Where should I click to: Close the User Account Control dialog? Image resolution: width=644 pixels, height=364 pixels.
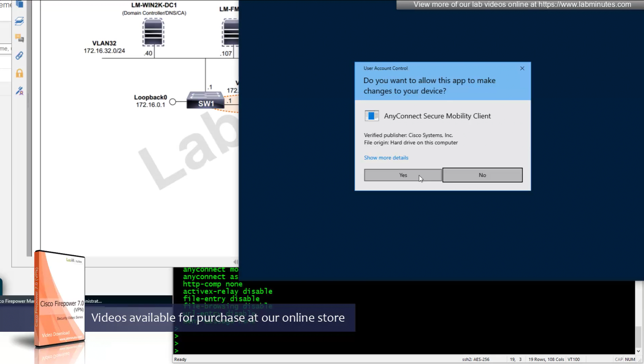pos(522,68)
